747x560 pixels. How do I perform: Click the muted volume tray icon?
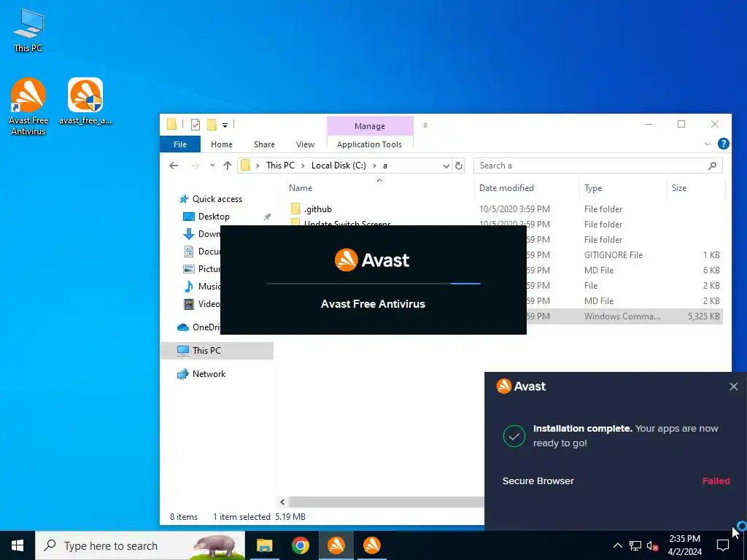(x=652, y=545)
